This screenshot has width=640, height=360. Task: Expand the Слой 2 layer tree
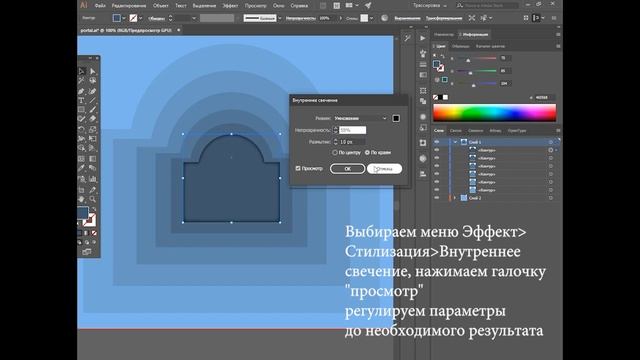click(455, 198)
